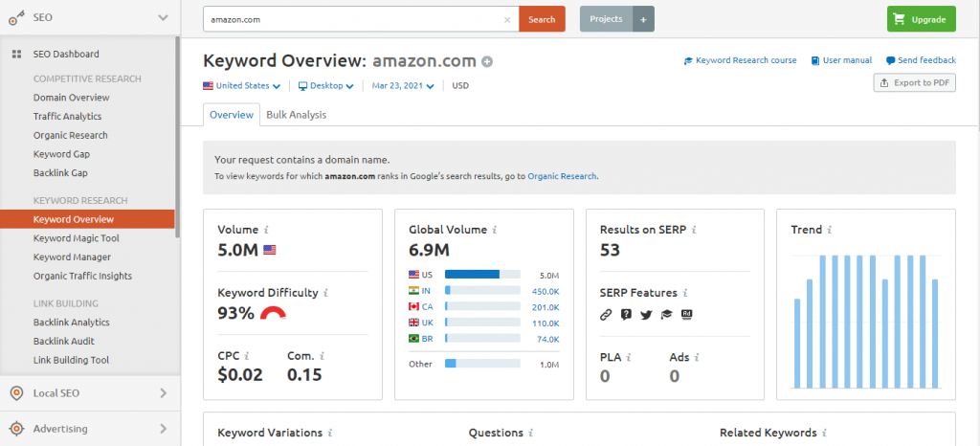
Task: Click the Keyword Difficulty info icon
Action: [x=325, y=292]
